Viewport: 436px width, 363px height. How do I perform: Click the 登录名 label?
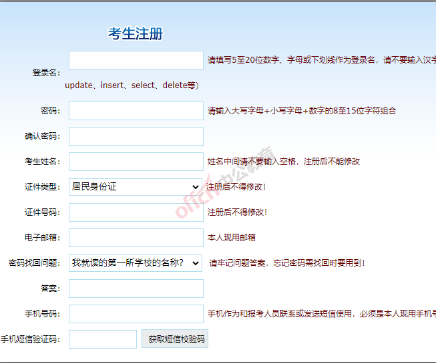pyautogui.click(x=46, y=72)
